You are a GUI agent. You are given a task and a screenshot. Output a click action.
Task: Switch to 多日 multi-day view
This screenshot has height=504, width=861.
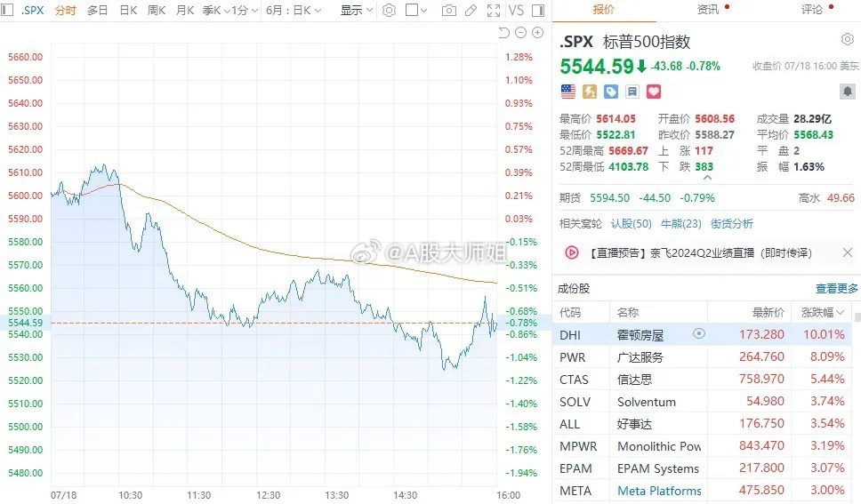97,11
